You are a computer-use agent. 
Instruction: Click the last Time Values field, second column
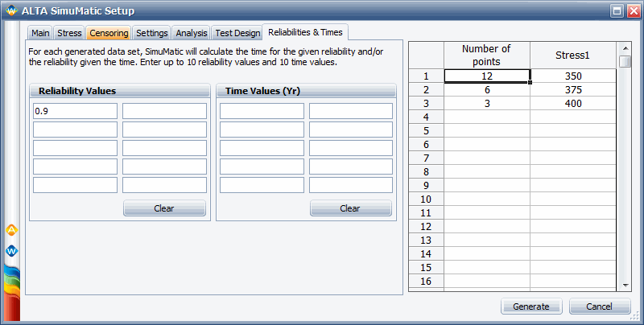[x=351, y=185]
